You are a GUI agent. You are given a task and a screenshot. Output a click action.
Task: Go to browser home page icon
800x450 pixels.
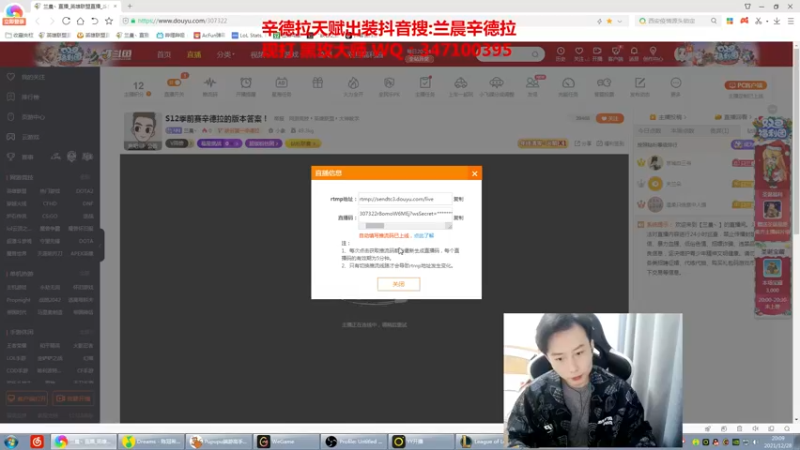tap(80, 21)
